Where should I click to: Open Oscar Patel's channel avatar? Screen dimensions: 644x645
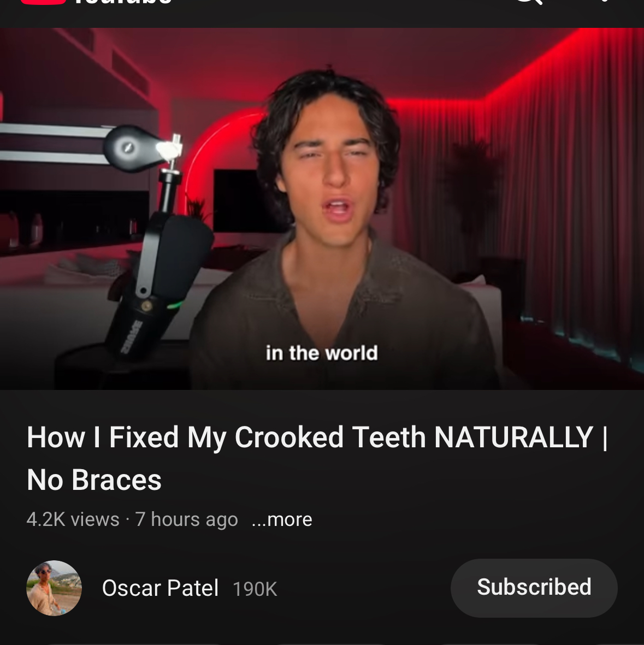(x=54, y=588)
